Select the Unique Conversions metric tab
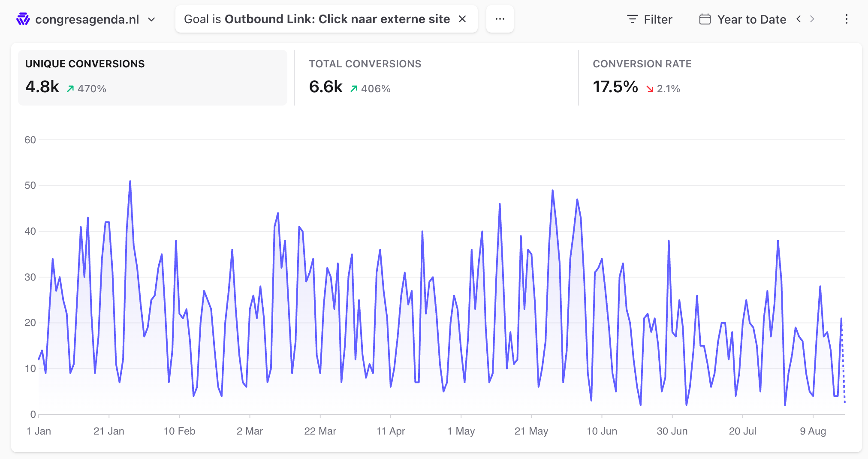The width and height of the screenshot is (868, 459). click(153, 78)
